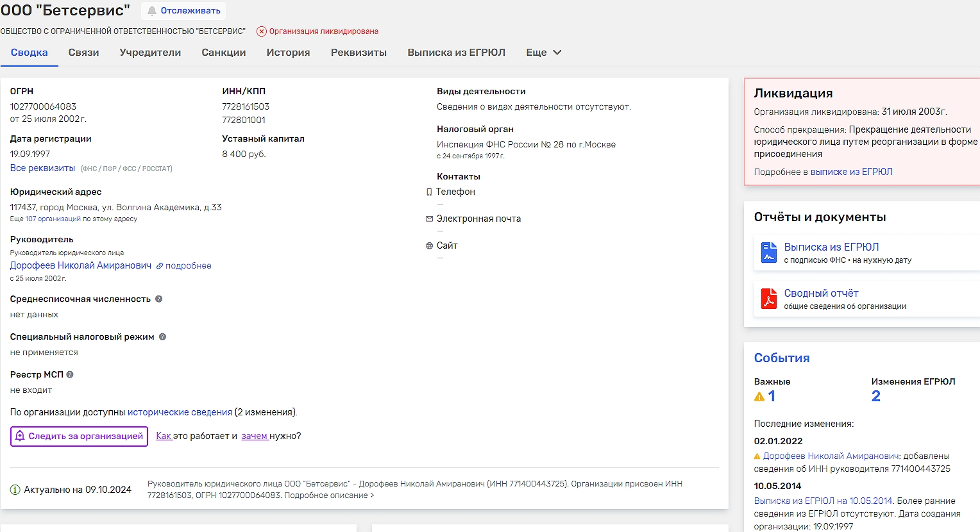Open the Санкции tab

coord(224,53)
